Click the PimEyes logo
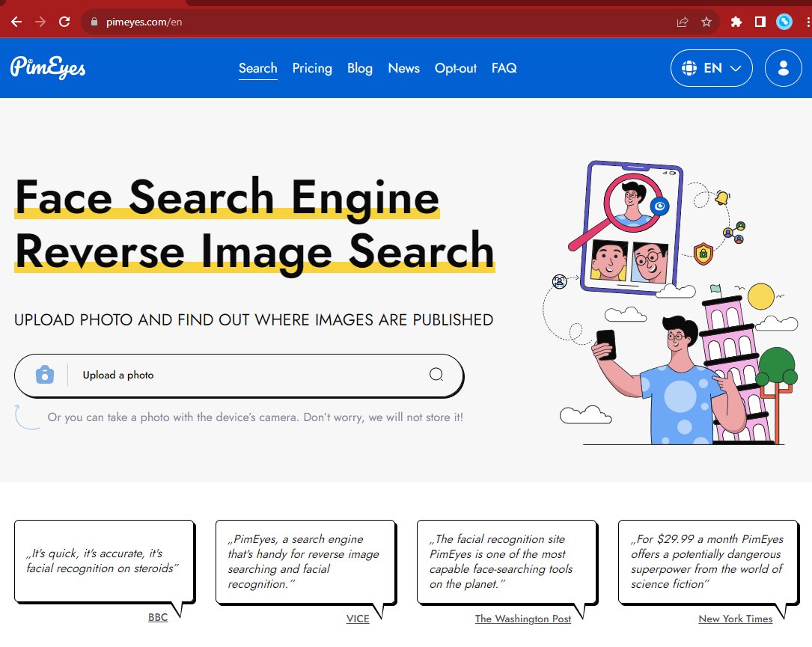Image resolution: width=812 pixels, height=647 pixels. [x=48, y=67]
